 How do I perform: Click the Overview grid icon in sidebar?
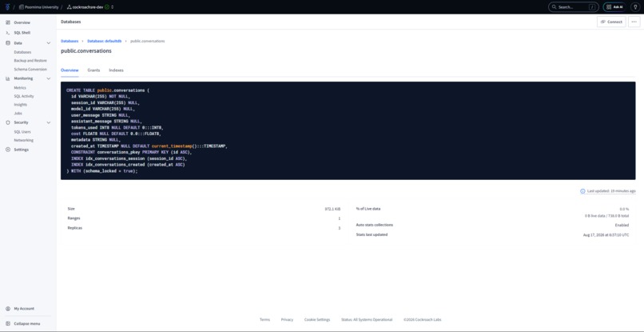(8, 22)
